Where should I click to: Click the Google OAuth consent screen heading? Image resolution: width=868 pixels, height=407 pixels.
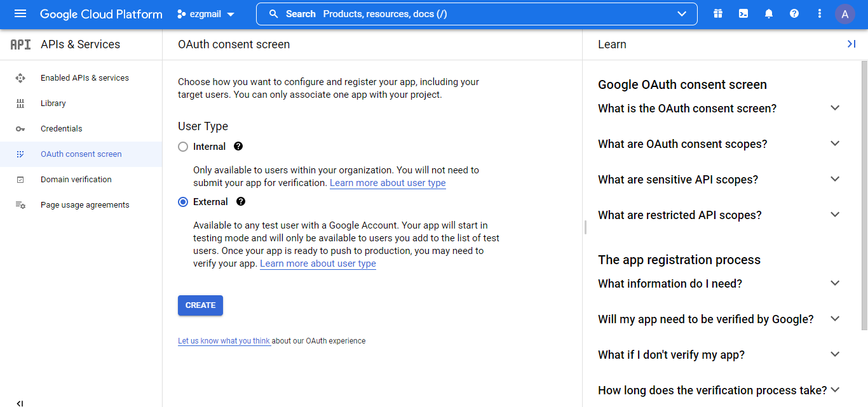(x=682, y=85)
